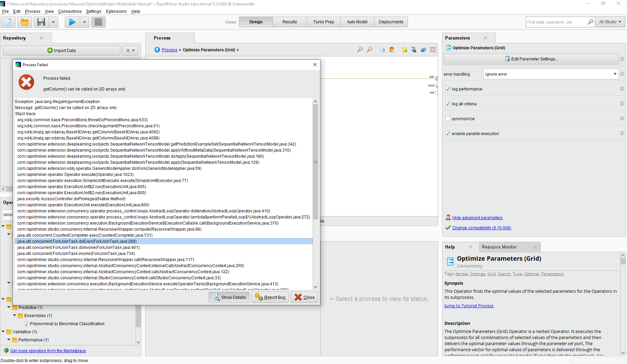
Task: Click the Close button in error dialog
Action: click(304, 297)
